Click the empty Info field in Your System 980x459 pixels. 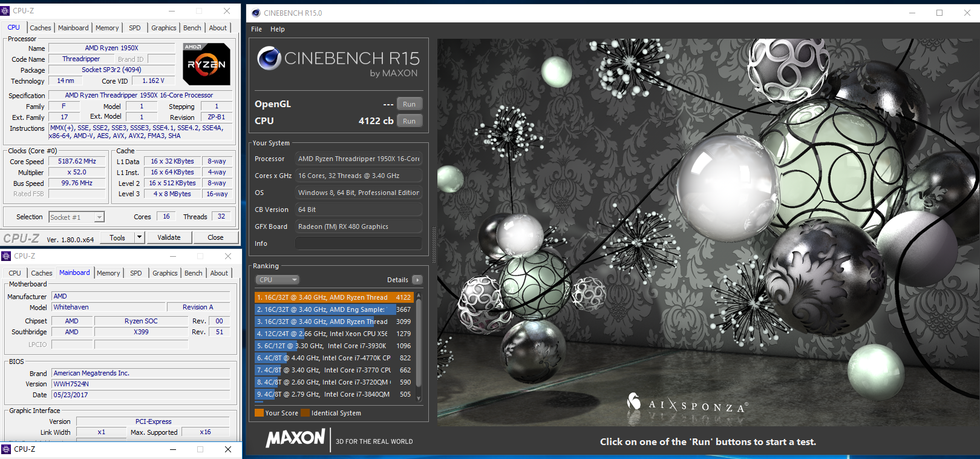pos(358,243)
